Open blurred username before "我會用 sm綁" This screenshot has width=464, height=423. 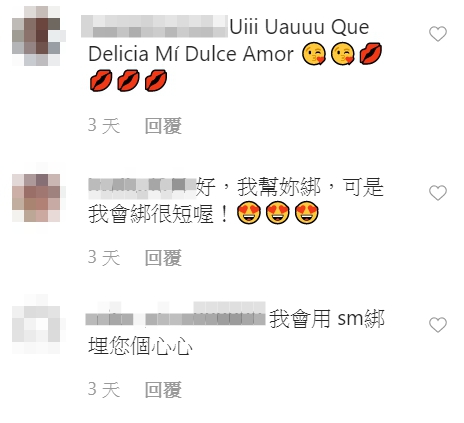[x=175, y=314]
